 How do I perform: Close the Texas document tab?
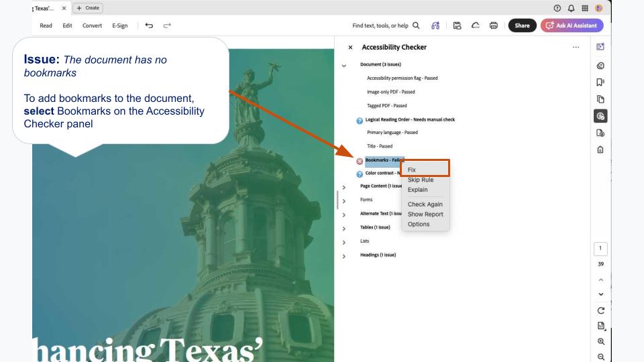(x=64, y=8)
